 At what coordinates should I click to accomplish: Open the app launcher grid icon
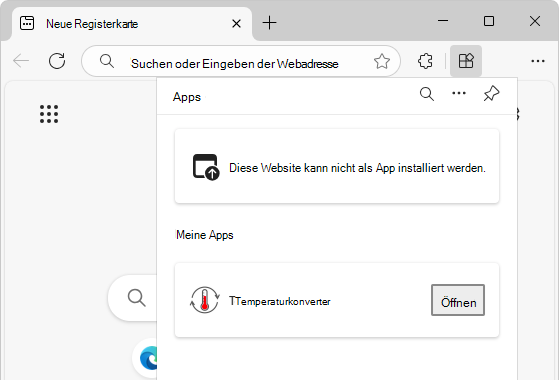tap(49, 114)
